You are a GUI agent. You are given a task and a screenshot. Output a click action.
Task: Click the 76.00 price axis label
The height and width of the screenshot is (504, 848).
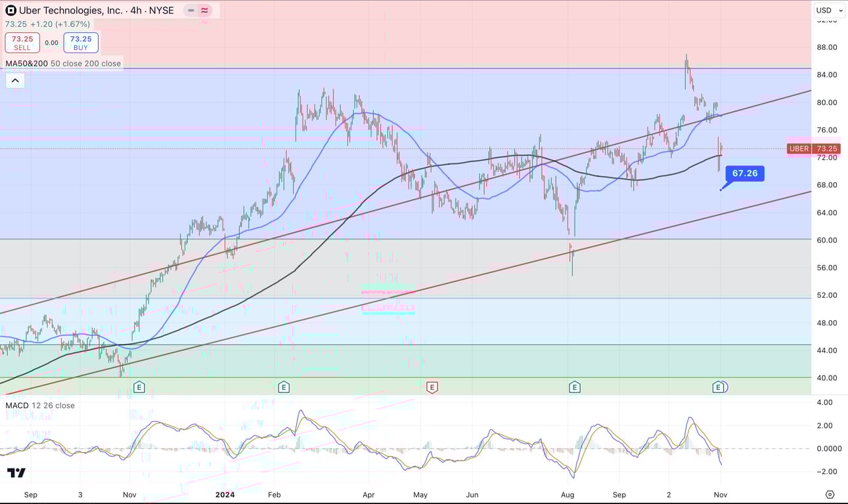(827, 130)
